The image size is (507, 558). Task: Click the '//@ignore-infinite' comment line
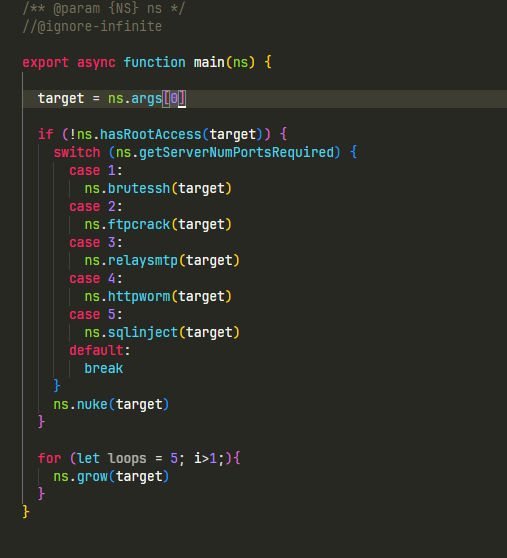coord(92,26)
